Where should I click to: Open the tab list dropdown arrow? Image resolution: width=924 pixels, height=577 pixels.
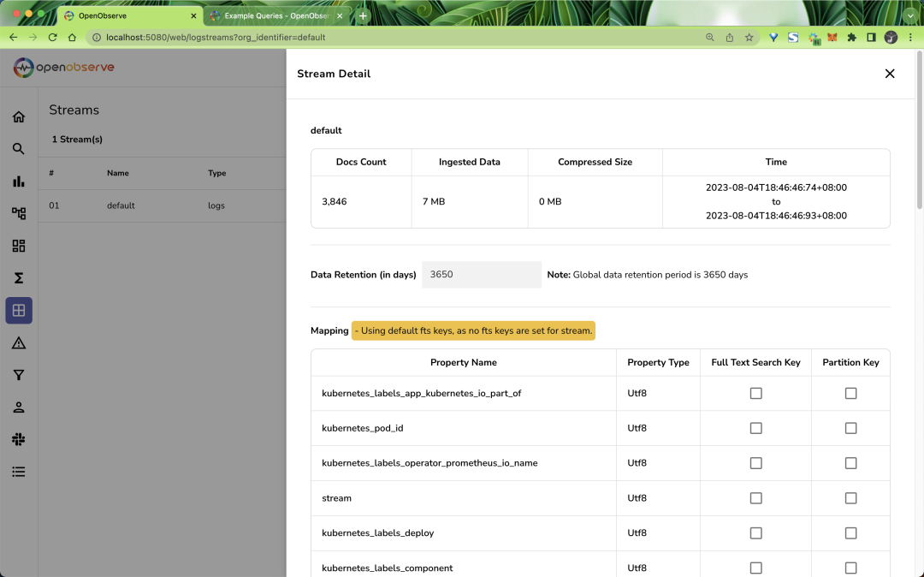point(910,16)
